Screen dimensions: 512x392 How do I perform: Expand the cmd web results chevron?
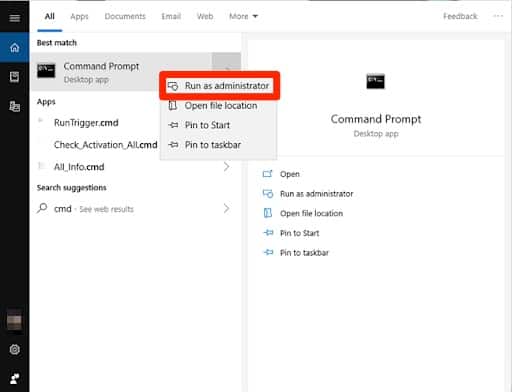tap(227, 209)
